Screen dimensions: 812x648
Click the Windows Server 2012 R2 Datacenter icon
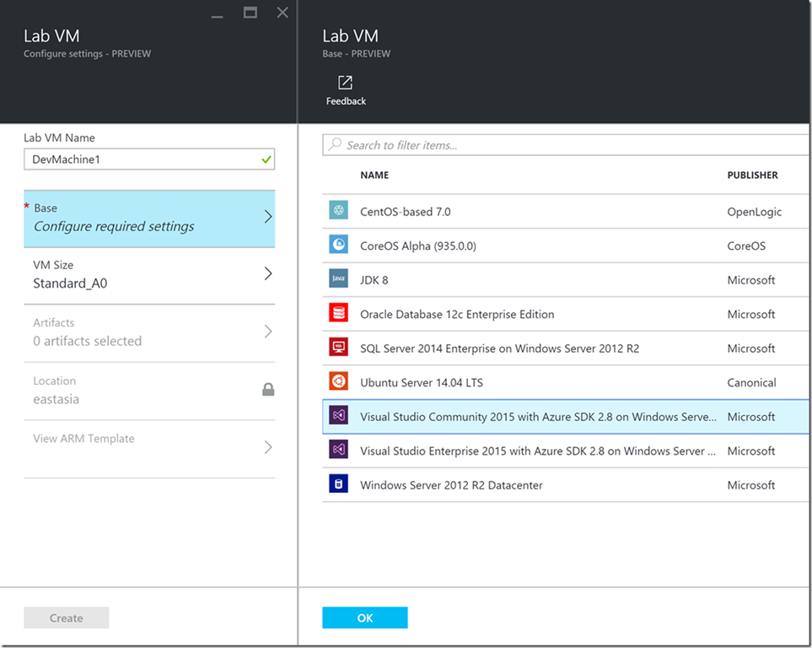pos(338,484)
